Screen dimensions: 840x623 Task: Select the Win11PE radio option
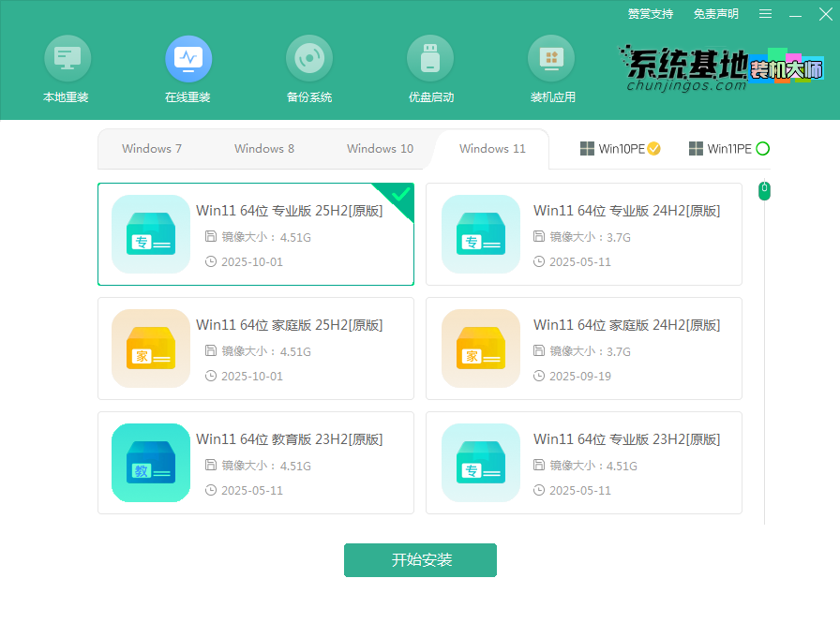(x=762, y=149)
